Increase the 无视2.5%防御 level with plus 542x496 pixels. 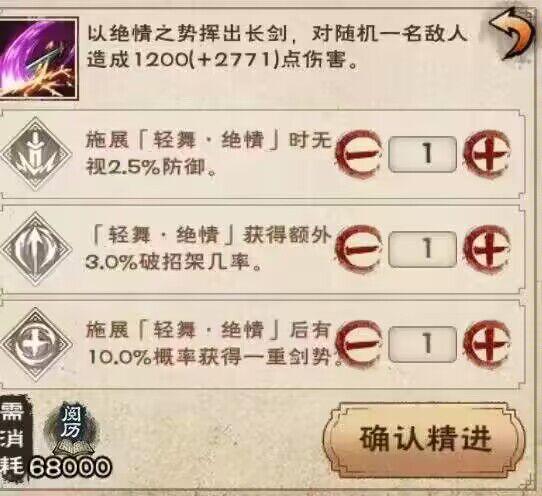pos(488,154)
